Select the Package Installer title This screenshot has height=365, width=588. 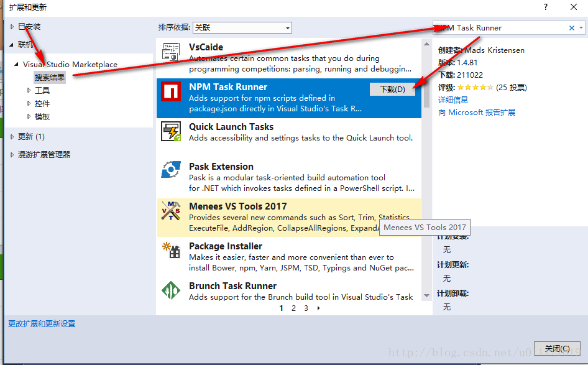[x=226, y=246]
